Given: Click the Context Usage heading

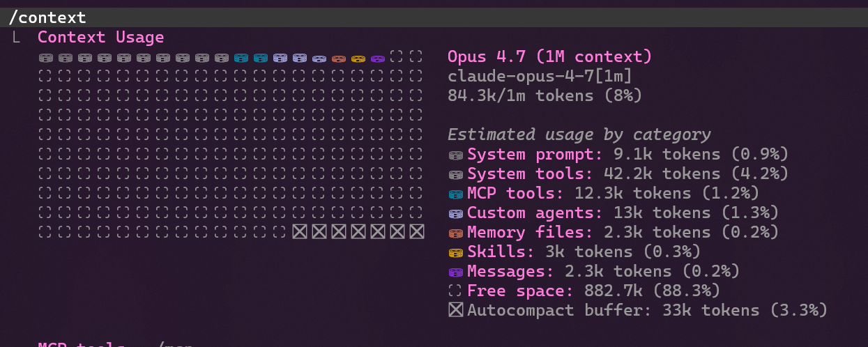Looking at the screenshot, I should 100,38.
